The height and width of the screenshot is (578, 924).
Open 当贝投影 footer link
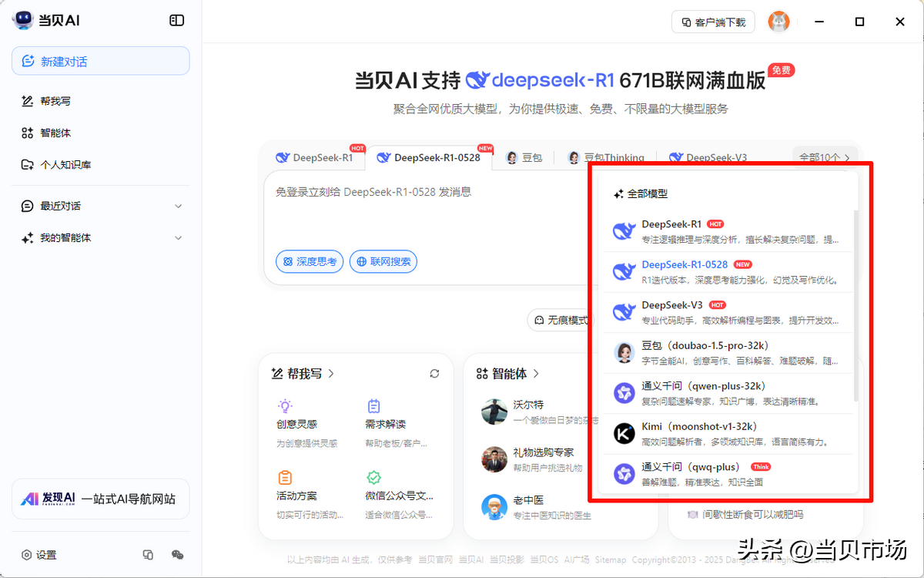coord(507,560)
